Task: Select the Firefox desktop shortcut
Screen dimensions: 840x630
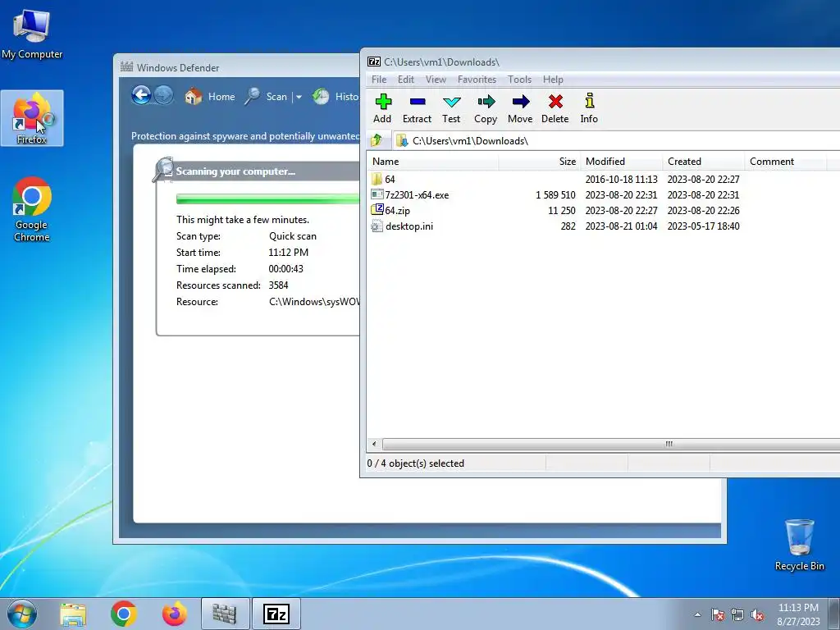Action: [32, 118]
